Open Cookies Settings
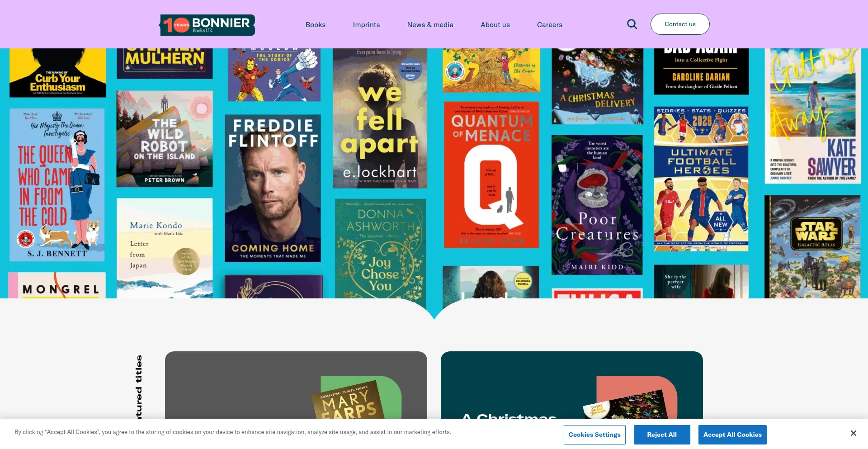 tap(594, 435)
